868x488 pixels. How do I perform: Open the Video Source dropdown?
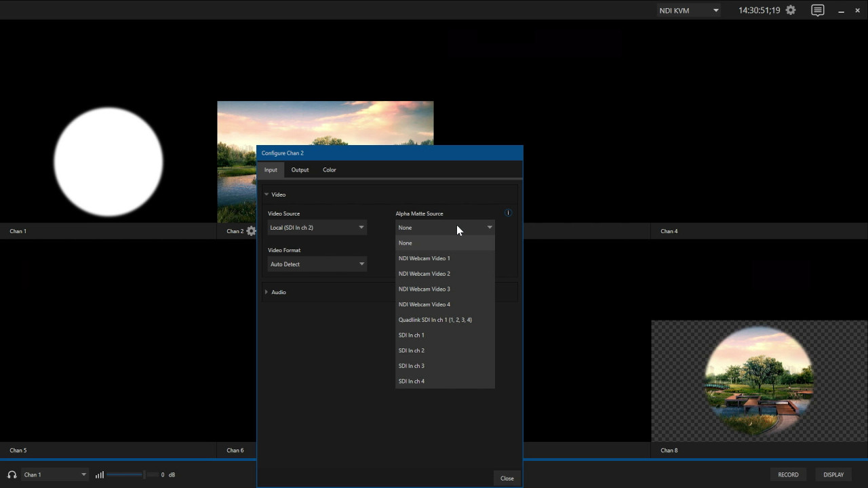[x=317, y=228]
